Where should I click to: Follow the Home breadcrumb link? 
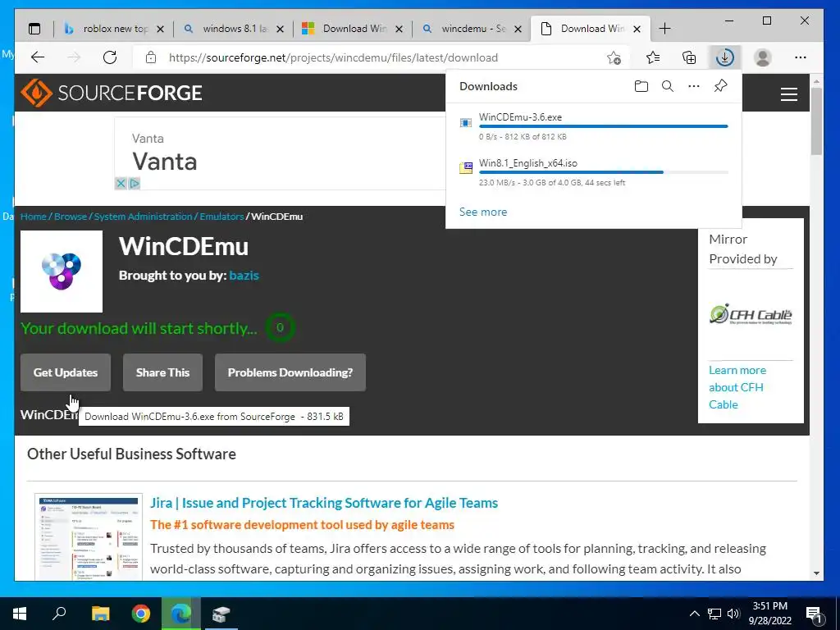click(33, 217)
